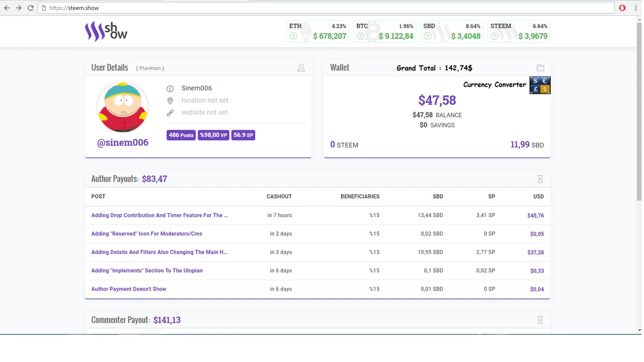Click the STEEM price card $ 3,9679
This screenshot has height=362, width=644.
[519, 32]
